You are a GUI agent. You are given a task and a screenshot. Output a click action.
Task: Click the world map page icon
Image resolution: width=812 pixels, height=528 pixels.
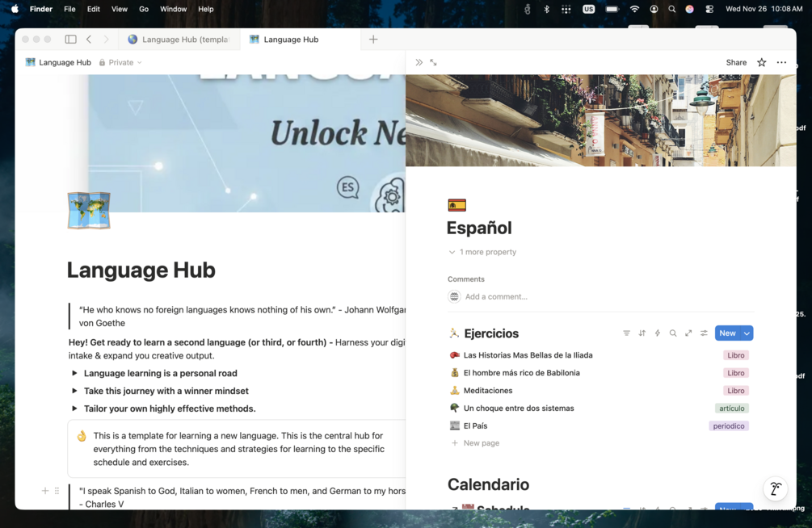click(x=89, y=210)
